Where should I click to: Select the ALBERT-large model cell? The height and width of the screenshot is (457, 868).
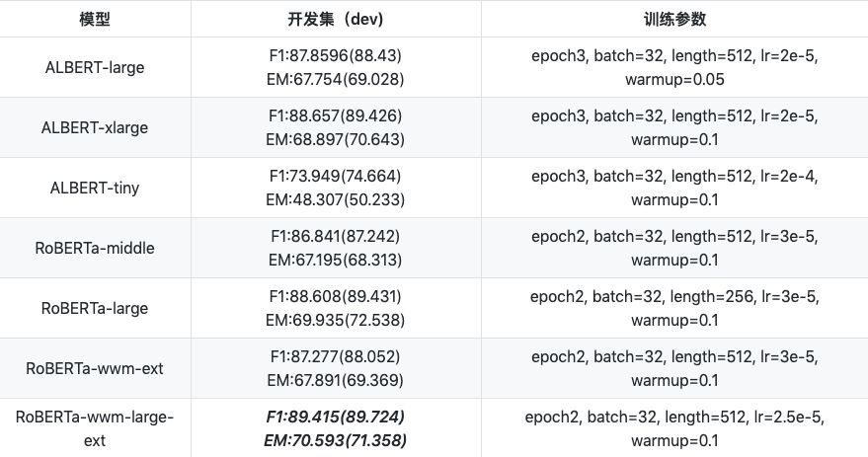point(95,67)
